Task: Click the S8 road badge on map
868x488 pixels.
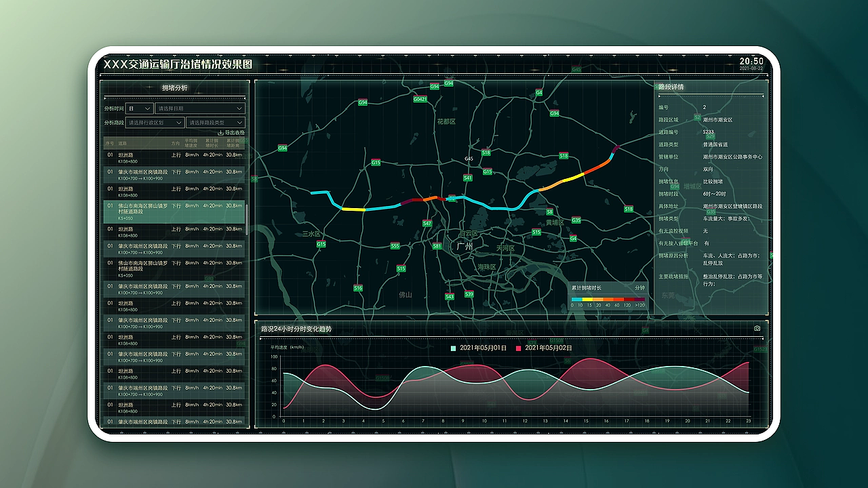Action: [x=550, y=212]
